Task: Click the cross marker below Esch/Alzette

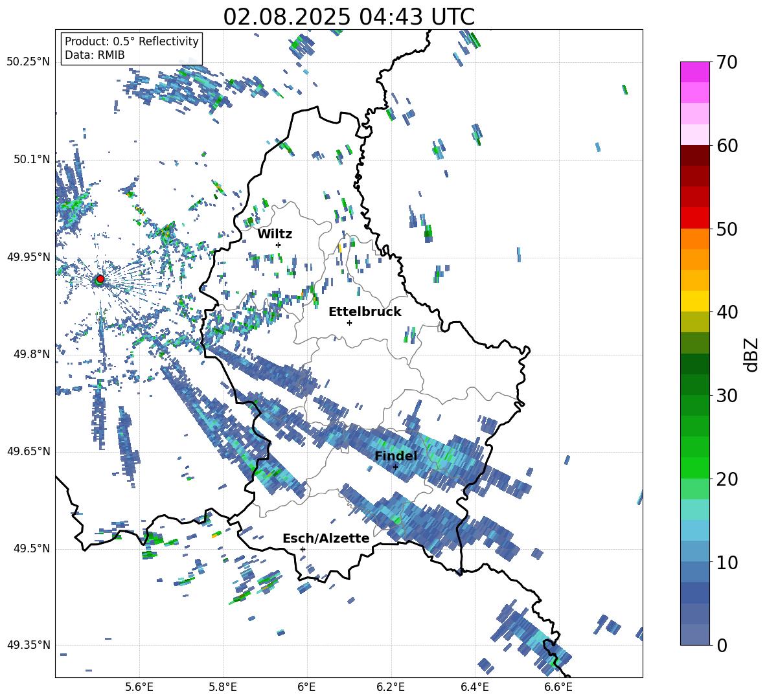Action: 303,549
